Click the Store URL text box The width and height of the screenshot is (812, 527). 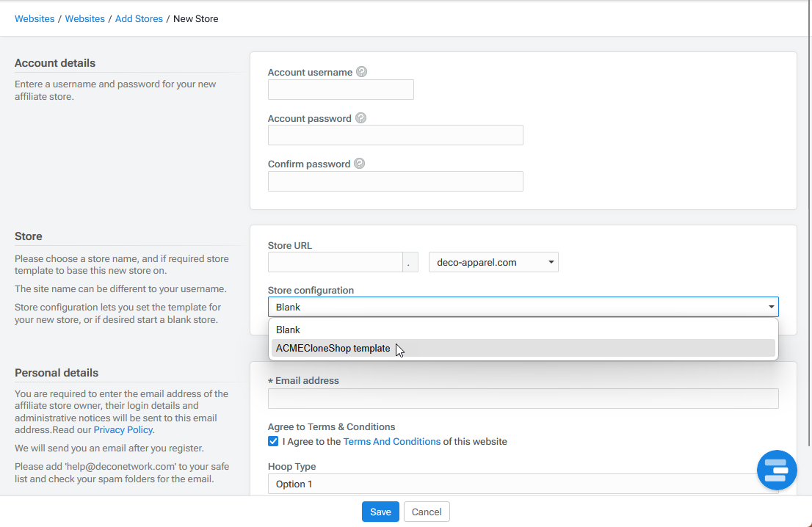click(x=336, y=262)
